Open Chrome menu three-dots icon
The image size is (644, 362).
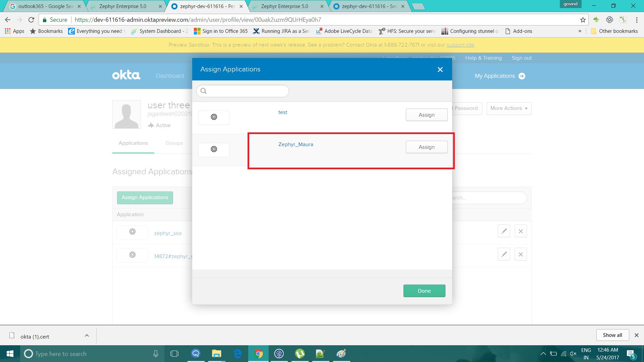click(637, 20)
